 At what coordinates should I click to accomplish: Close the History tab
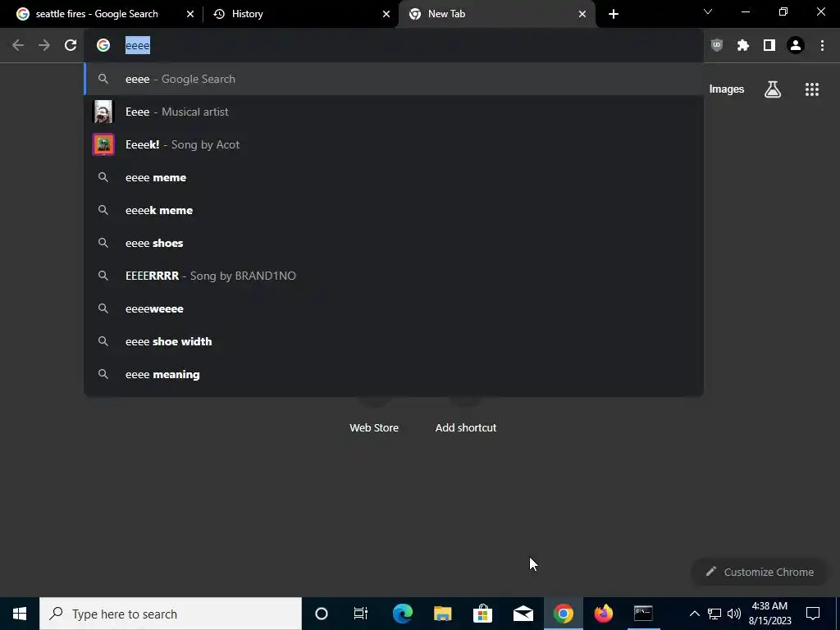[x=386, y=14]
